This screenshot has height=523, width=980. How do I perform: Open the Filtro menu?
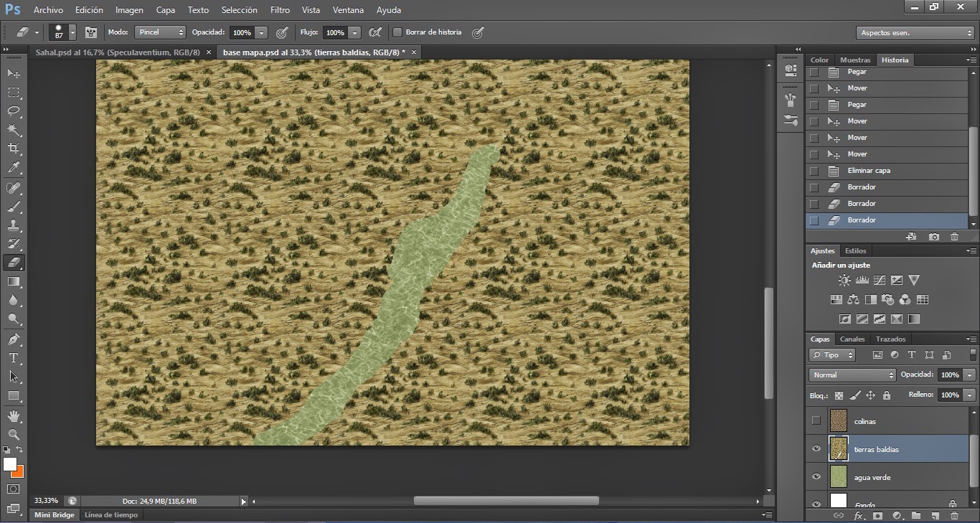(280, 10)
